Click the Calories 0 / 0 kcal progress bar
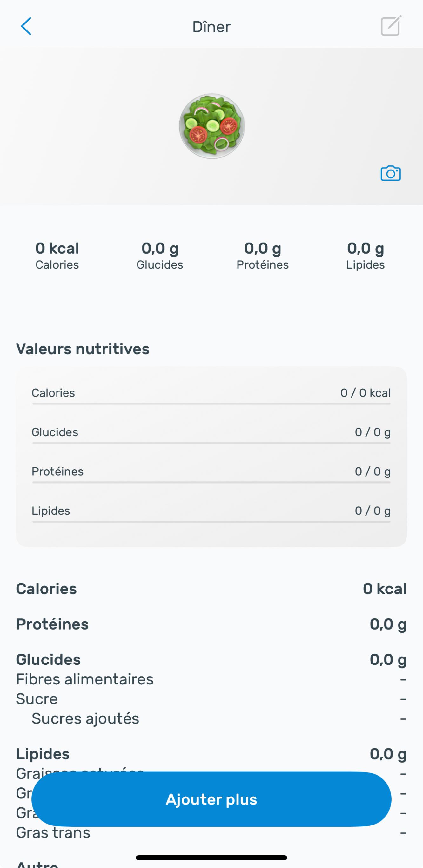Image resolution: width=423 pixels, height=868 pixels. click(x=211, y=403)
